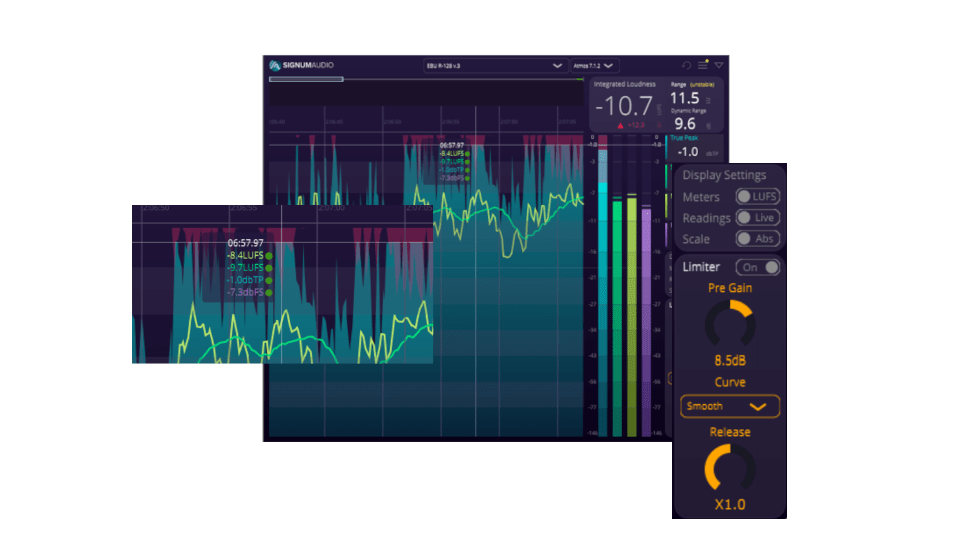Click the Release knob

[x=730, y=469]
